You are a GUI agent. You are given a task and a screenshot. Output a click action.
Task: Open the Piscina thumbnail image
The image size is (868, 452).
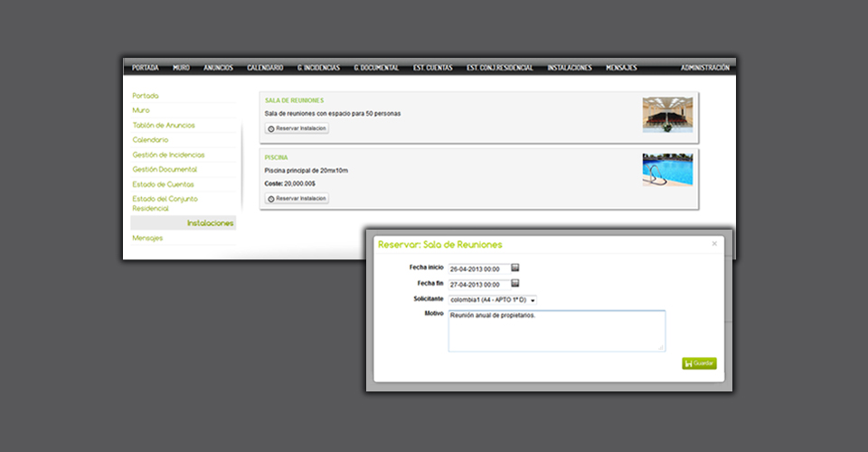click(667, 170)
